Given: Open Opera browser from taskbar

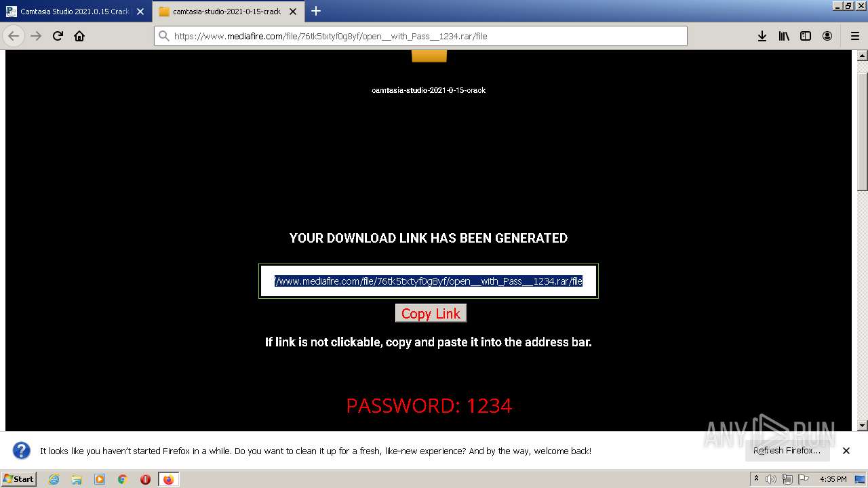Looking at the screenshot, I should (x=145, y=479).
